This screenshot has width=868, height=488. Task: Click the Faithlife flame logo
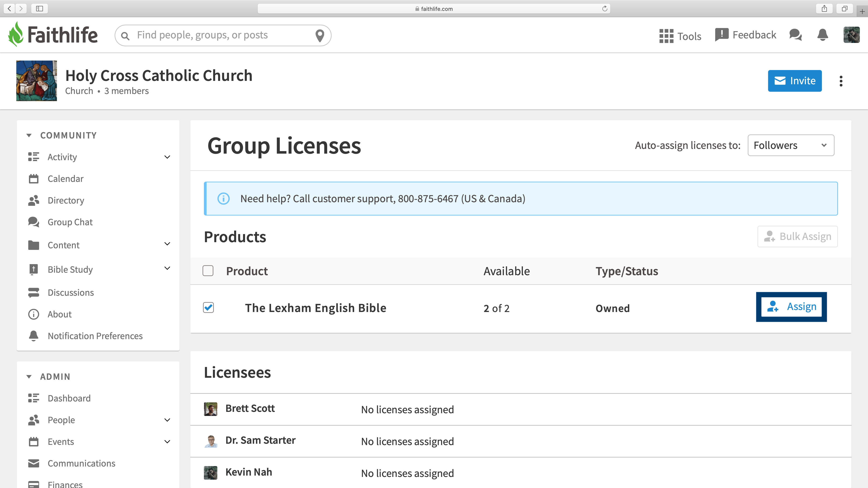(16, 34)
